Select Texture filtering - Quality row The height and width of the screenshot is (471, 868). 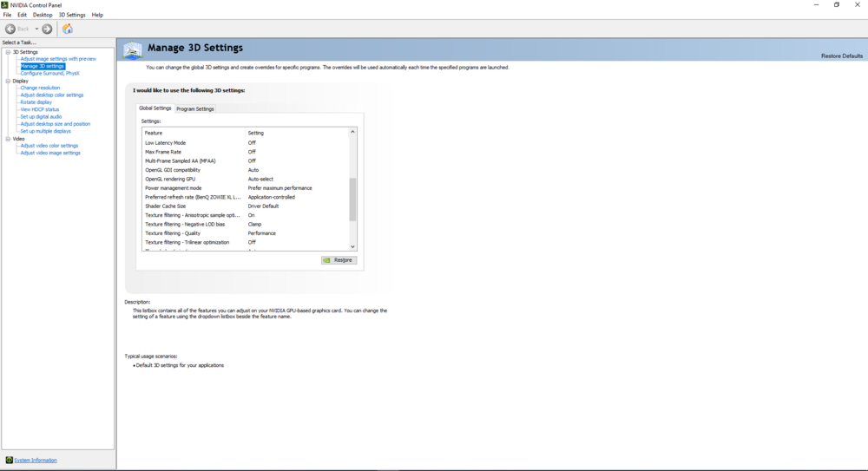click(246, 233)
